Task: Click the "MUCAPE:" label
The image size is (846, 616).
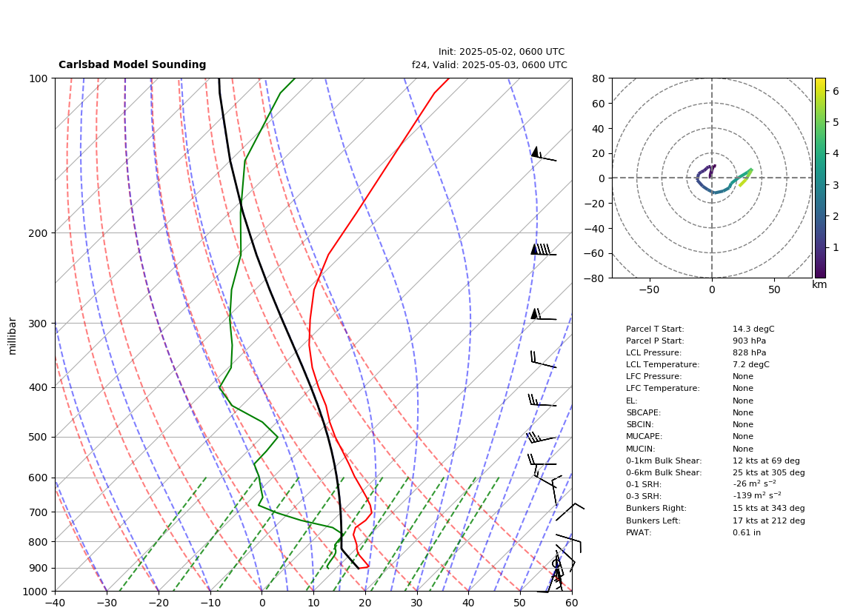Action: click(645, 437)
